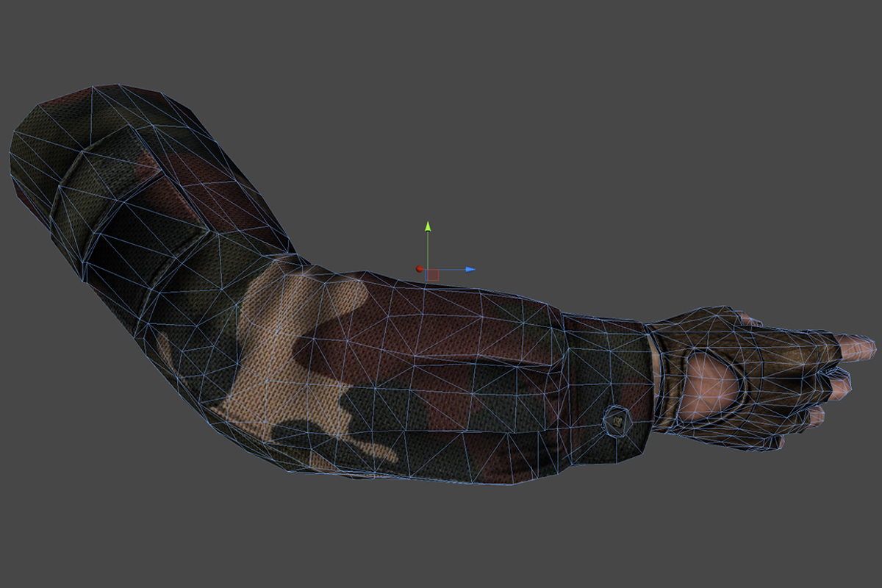The width and height of the screenshot is (882, 588).
Task: Click the red axis gizmo dot
Action: point(419,270)
